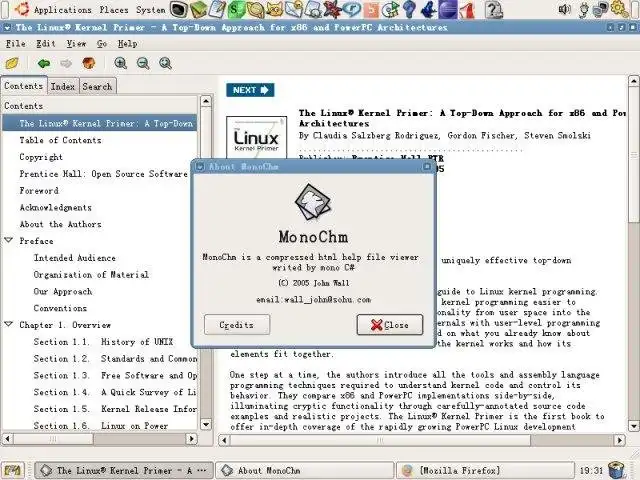This screenshot has height=480, width=640.
Task: Open the Edit menu
Action: [46, 44]
